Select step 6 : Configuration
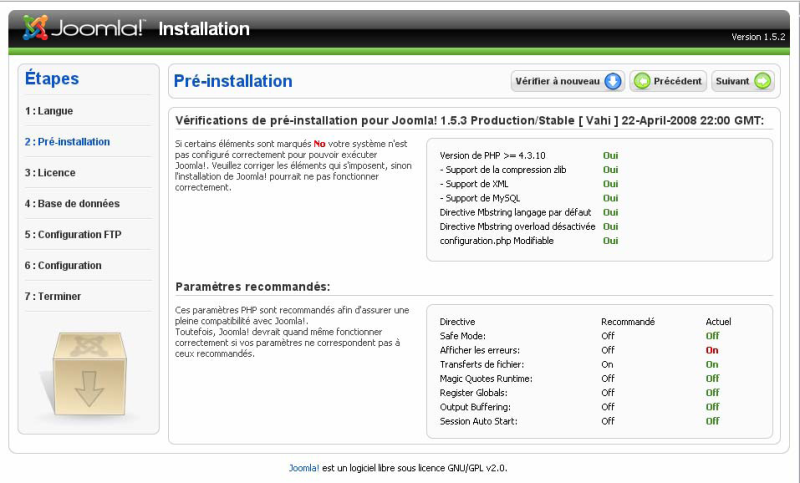 point(63,265)
